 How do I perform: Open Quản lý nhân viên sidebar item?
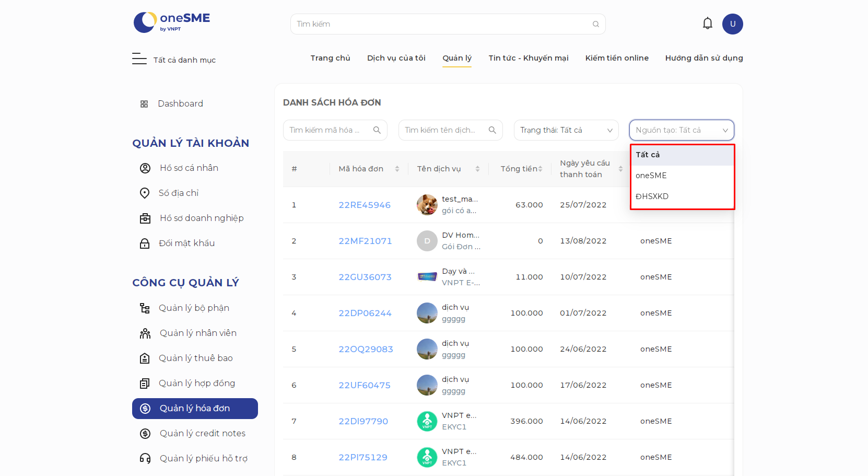coord(198,333)
